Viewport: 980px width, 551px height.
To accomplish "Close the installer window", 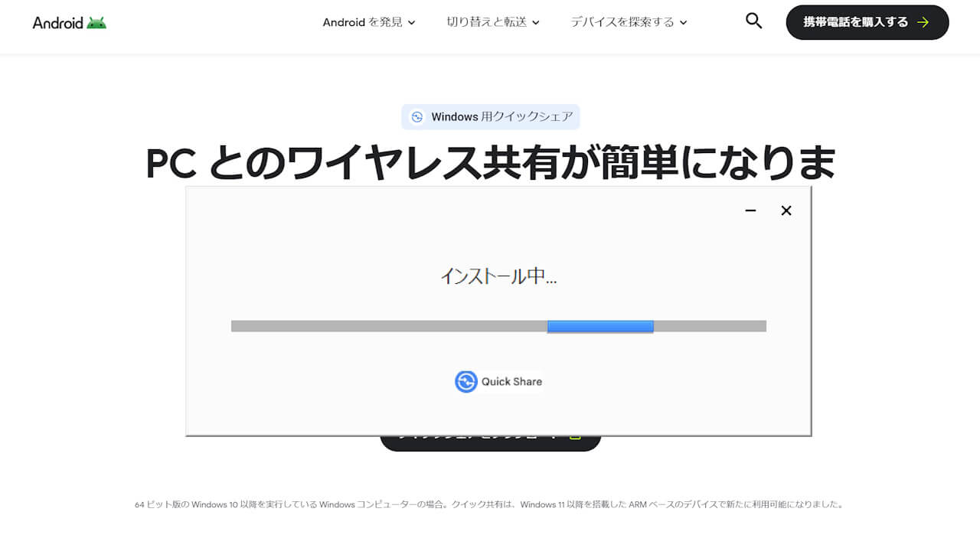I will (x=786, y=210).
